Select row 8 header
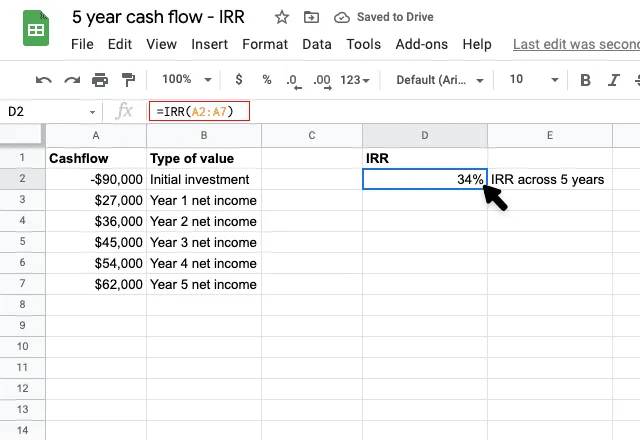This screenshot has width=640, height=440. click(22, 304)
